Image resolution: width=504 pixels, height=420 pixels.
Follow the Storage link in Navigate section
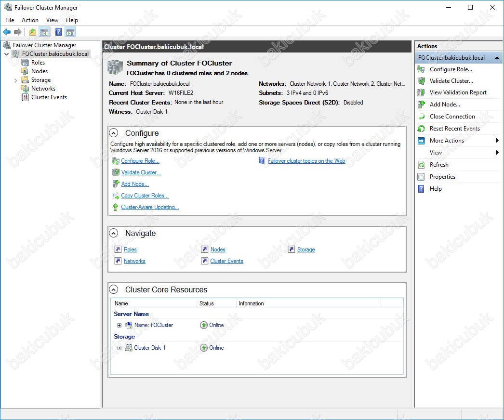(x=306, y=249)
